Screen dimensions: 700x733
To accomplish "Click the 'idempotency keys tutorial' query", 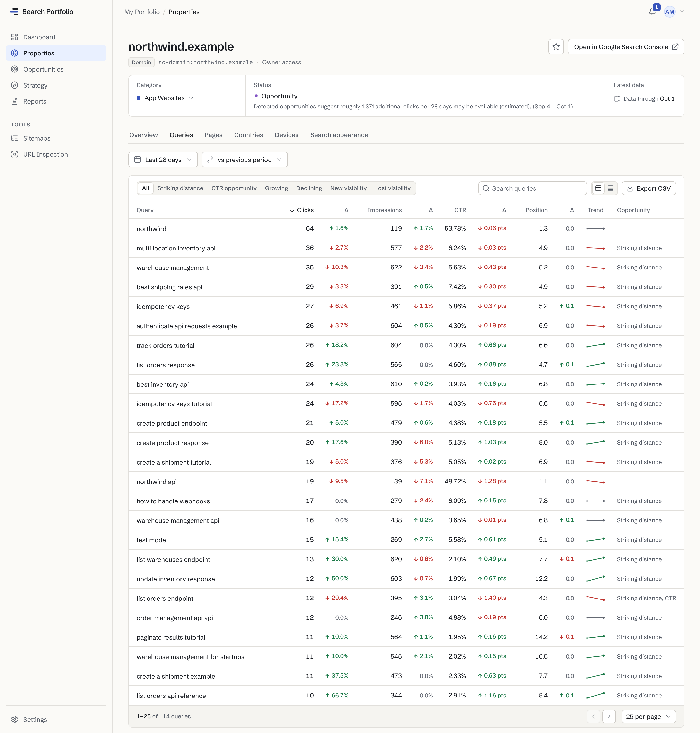I will (174, 404).
